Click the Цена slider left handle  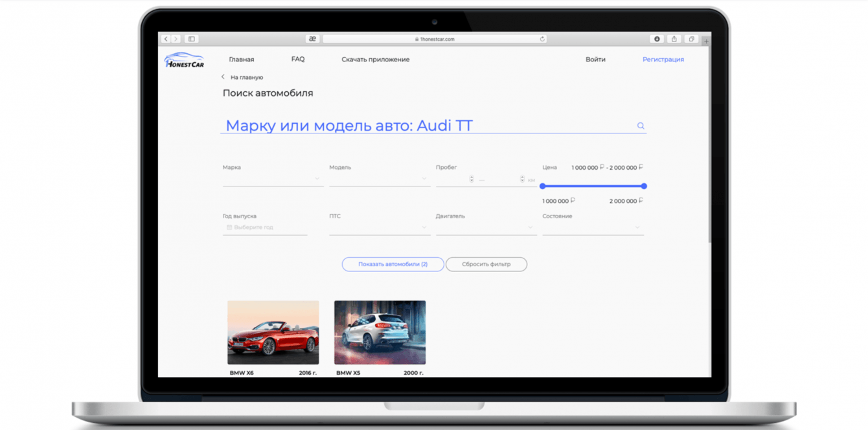pyautogui.click(x=543, y=186)
